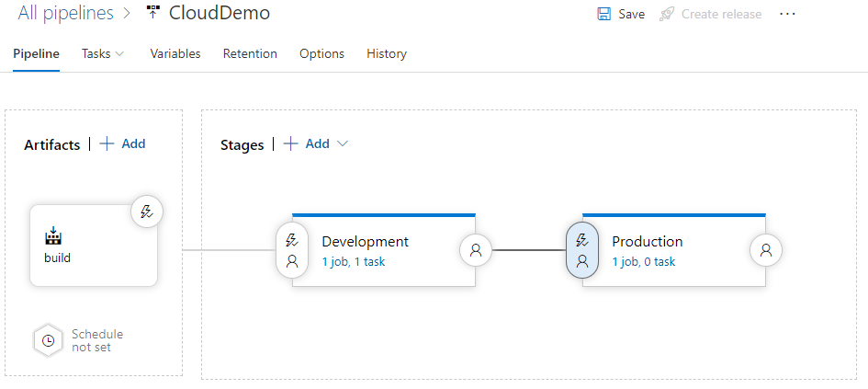Screen dimensions: 868x389
Task: Open pre-deployment conditions for Development stage
Action: pyautogui.click(x=292, y=250)
